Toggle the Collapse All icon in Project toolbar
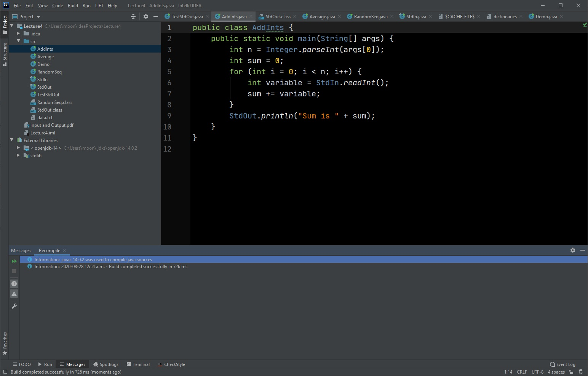The image size is (588, 377). 133,16
